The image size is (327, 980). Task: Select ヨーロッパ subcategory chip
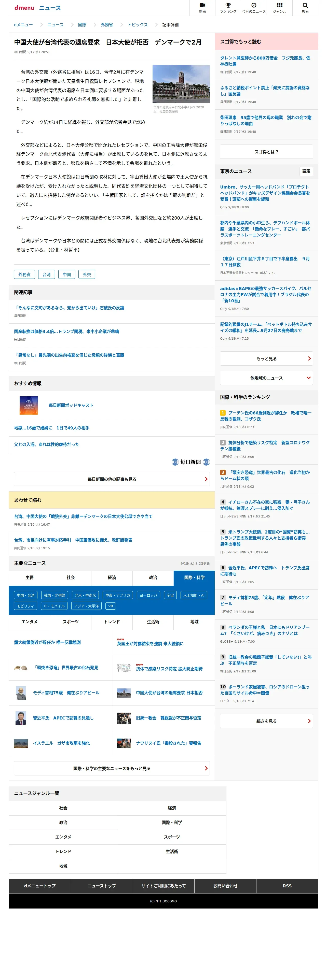pos(148,595)
